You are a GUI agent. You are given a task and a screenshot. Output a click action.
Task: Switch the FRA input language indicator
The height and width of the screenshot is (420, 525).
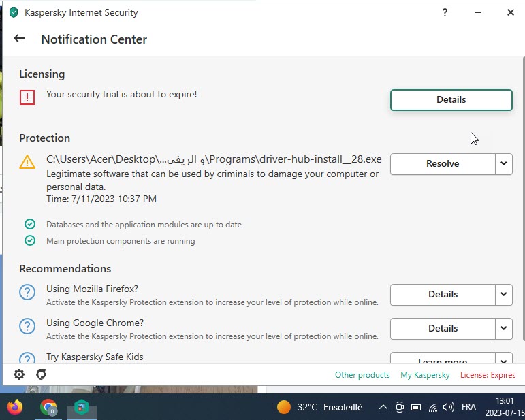468,407
